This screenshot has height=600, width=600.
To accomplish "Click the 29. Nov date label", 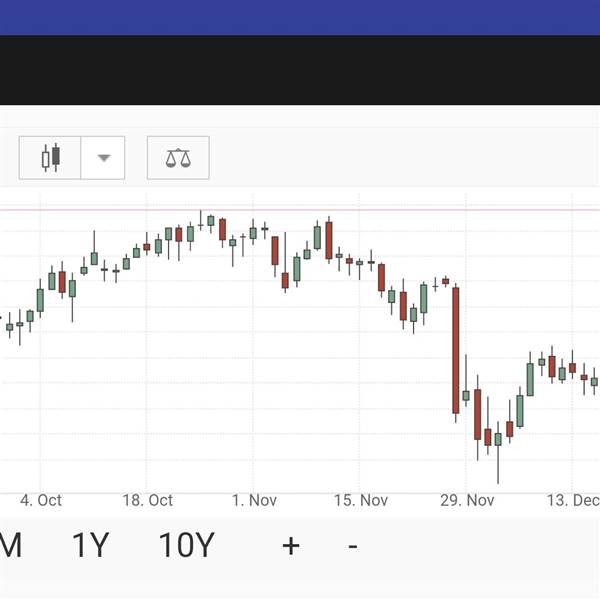I will point(467,500).
